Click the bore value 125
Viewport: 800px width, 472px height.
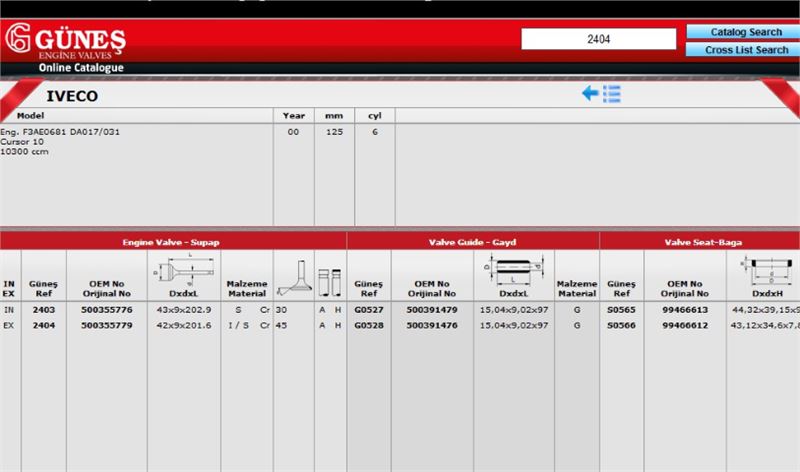tap(334, 132)
